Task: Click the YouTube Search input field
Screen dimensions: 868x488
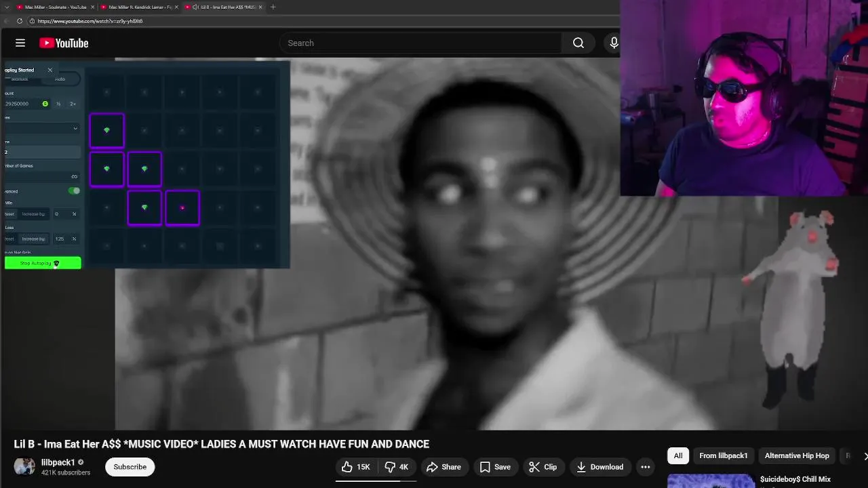Action: point(420,43)
